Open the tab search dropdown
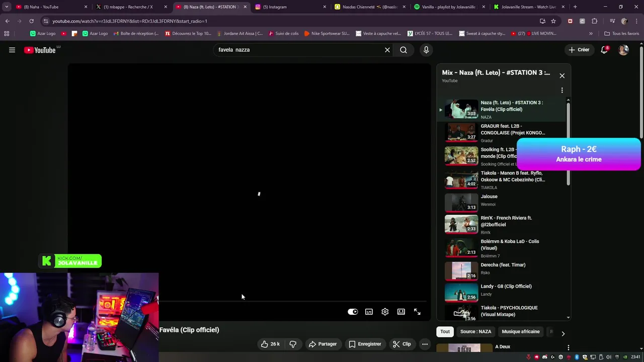This screenshot has height=362, width=644. (7, 7)
